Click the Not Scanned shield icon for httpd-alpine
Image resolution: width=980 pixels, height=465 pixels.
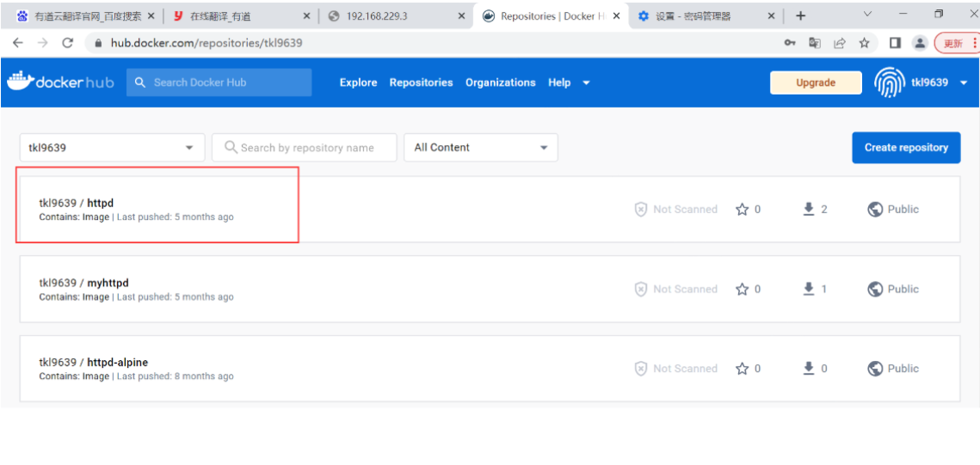(641, 369)
